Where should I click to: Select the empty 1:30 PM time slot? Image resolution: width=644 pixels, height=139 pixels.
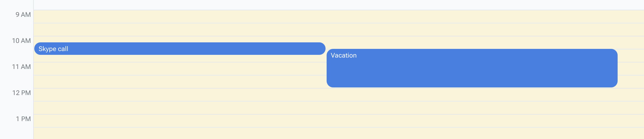[339, 133]
